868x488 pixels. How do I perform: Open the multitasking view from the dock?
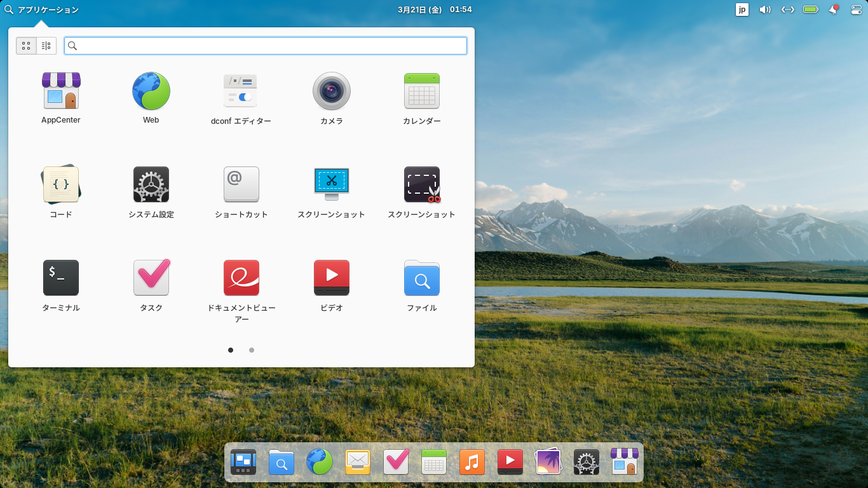pos(243,462)
